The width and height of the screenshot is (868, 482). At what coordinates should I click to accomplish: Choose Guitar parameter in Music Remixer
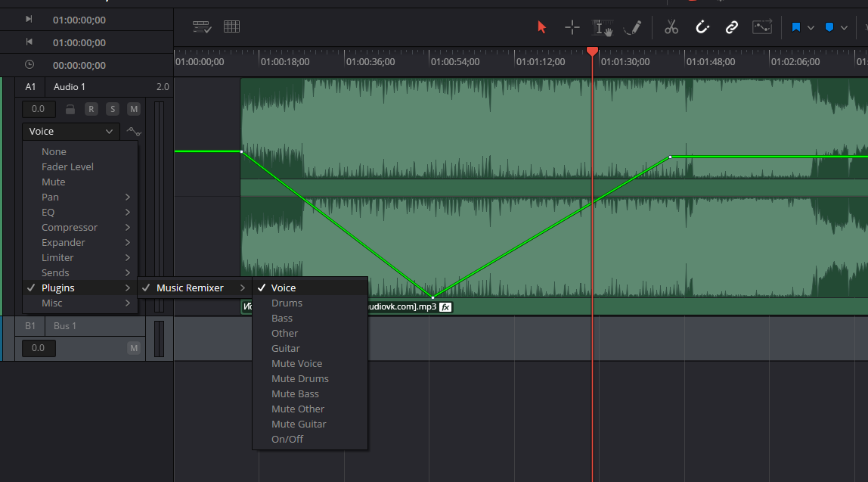[310, 349]
